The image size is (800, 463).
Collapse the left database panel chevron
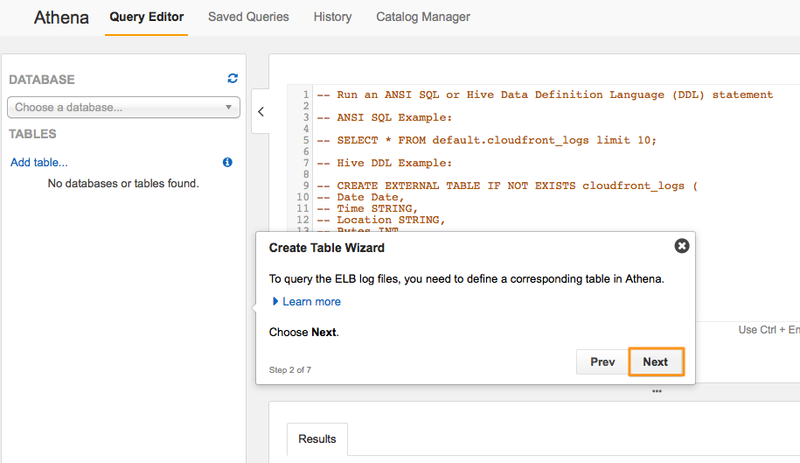click(261, 112)
